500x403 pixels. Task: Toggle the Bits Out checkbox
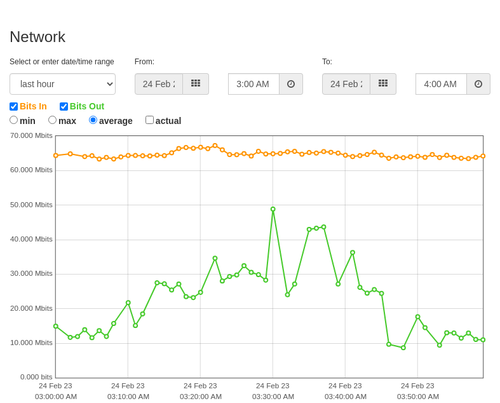64,106
